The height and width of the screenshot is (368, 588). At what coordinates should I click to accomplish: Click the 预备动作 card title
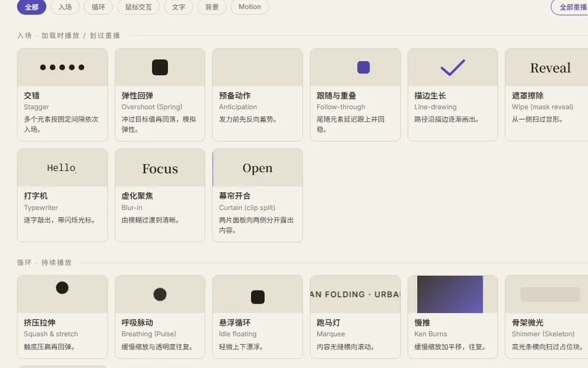click(x=235, y=96)
